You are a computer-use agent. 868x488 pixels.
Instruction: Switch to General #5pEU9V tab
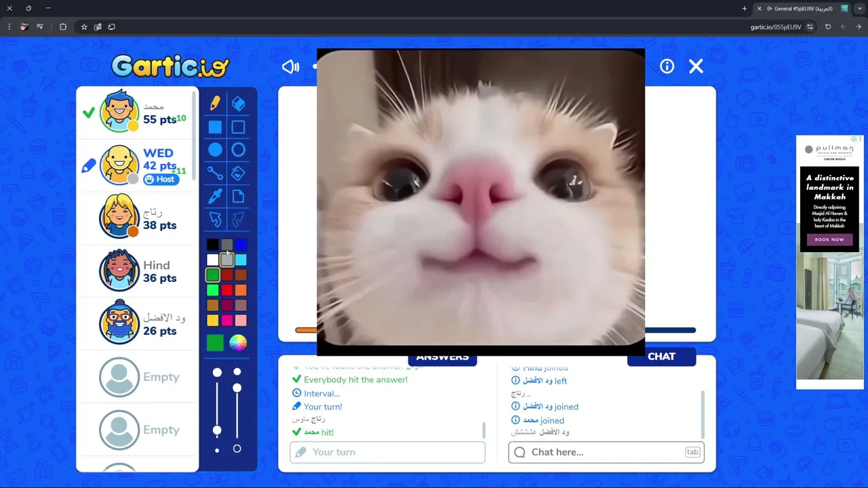point(804,9)
